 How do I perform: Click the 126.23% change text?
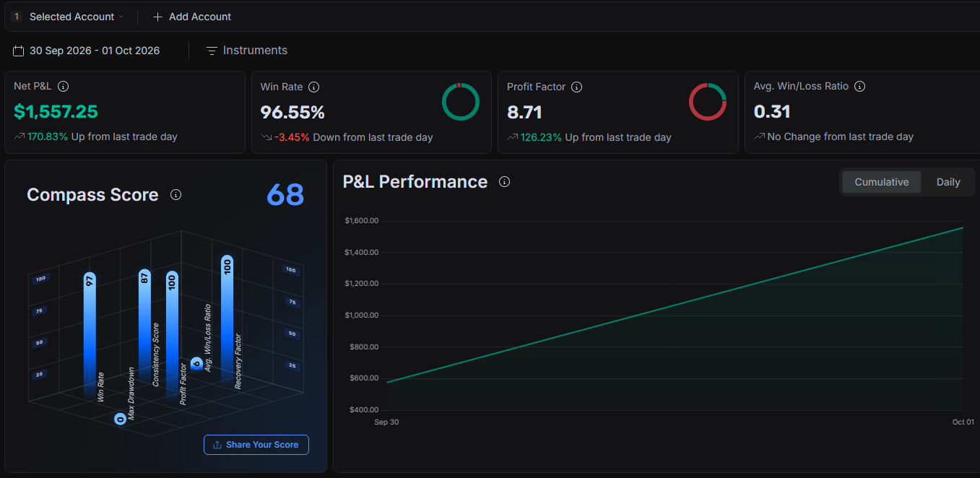[542, 137]
